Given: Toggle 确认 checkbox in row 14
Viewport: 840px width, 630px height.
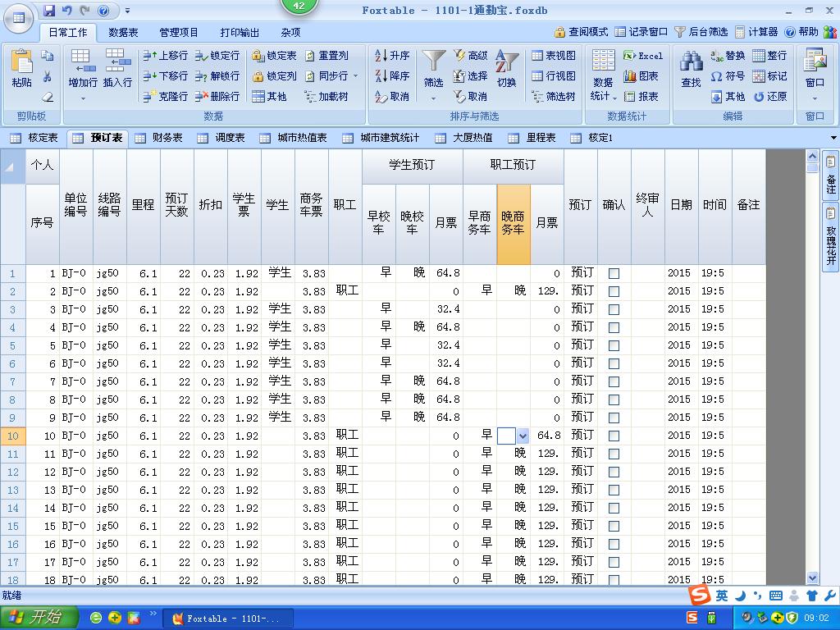Looking at the screenshot, I should coord(614,508).
